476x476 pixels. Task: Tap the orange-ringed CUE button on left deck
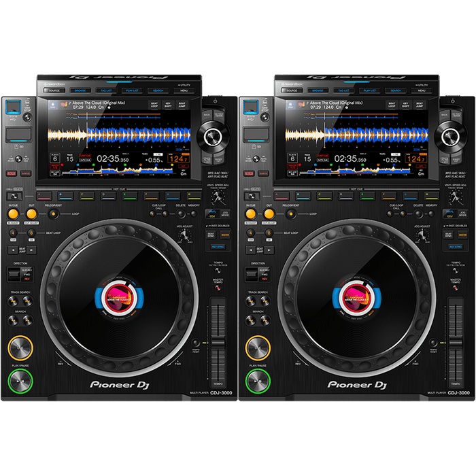(x=20, y=348)
